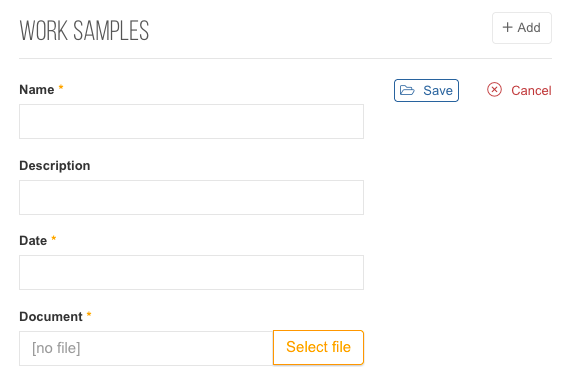
Task: Click the plus icon in Add button
Action: [x=507, y=27]
